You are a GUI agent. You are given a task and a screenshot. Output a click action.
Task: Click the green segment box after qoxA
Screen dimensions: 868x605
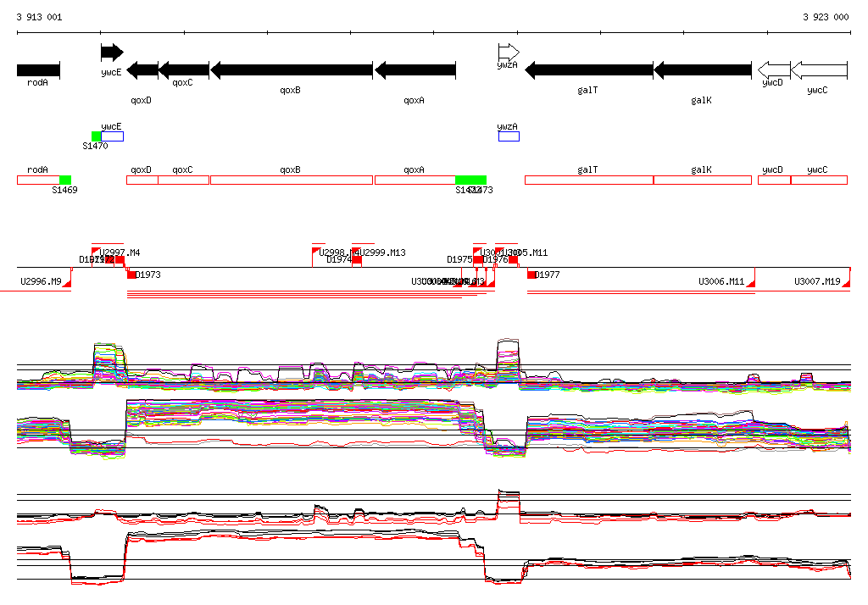[x=471, y=180]
